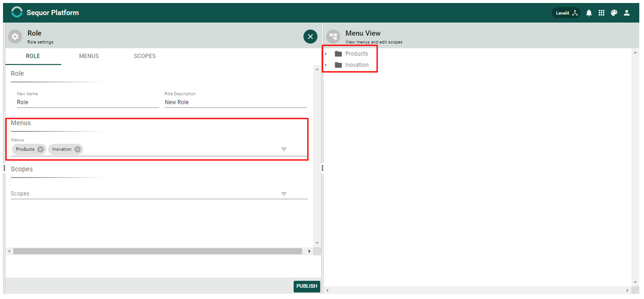Open the user account icon

[627, 13]
